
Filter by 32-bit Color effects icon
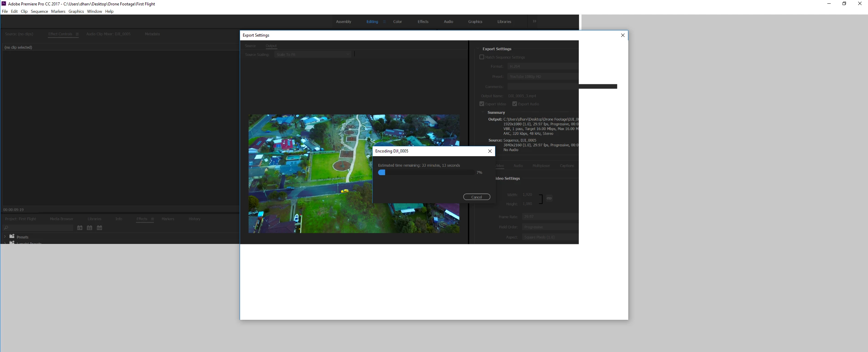click(90, 228)
